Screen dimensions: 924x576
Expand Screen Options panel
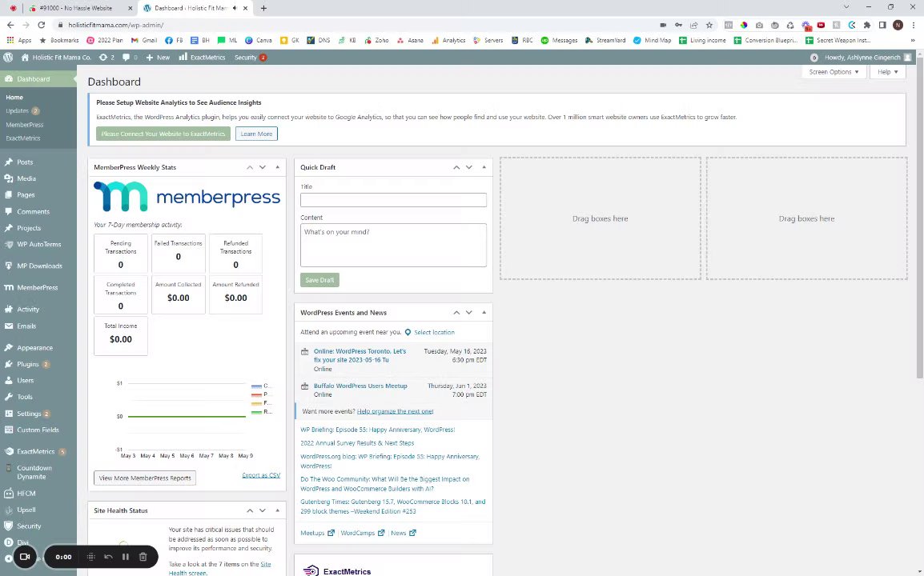[x=834, y=72]
